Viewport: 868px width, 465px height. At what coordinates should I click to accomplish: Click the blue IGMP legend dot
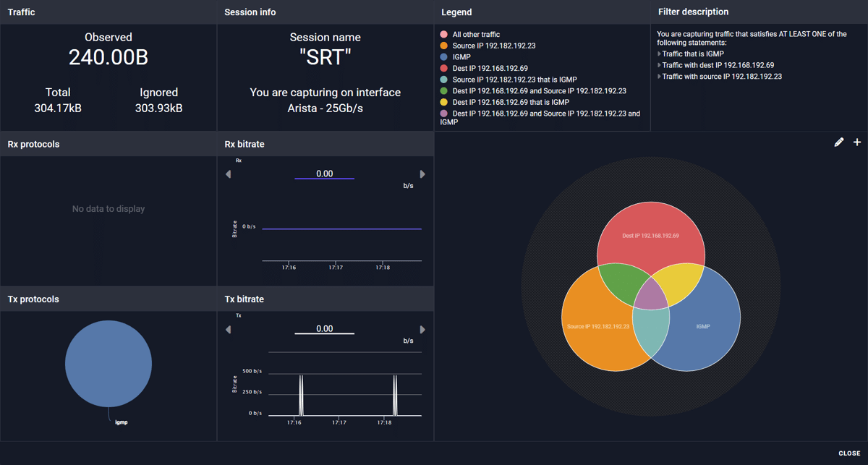point(444,57)
